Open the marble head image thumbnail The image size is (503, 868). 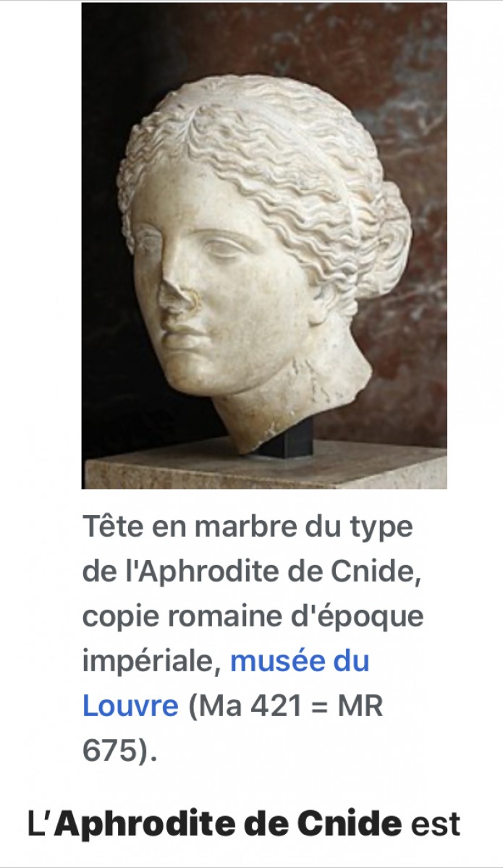pyautogui.click(x=264, y=246)
